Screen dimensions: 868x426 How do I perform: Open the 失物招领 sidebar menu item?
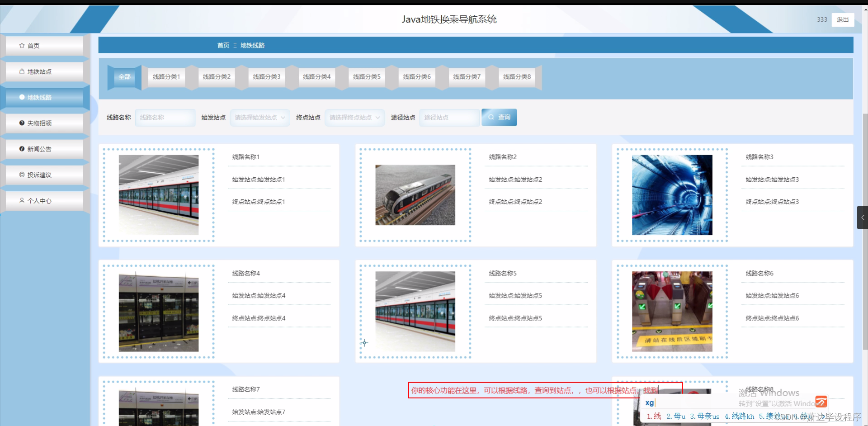tap(44, 123)
